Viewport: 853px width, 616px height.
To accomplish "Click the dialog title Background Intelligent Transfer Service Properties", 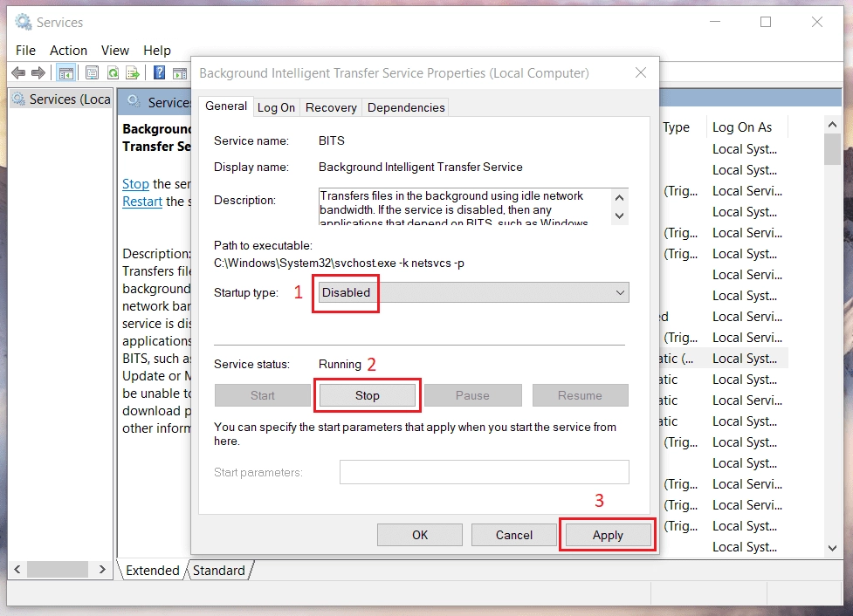I will click(x=394, y=72).
